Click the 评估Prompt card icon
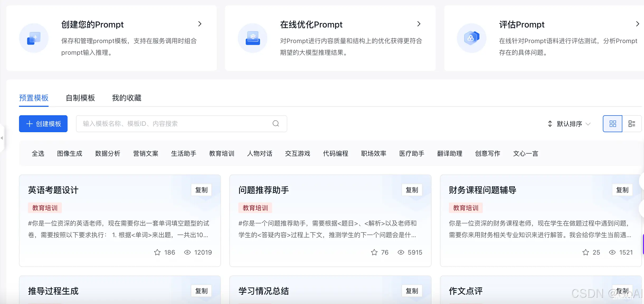Screen dimensions: 644x304 (x=472, y=38)
